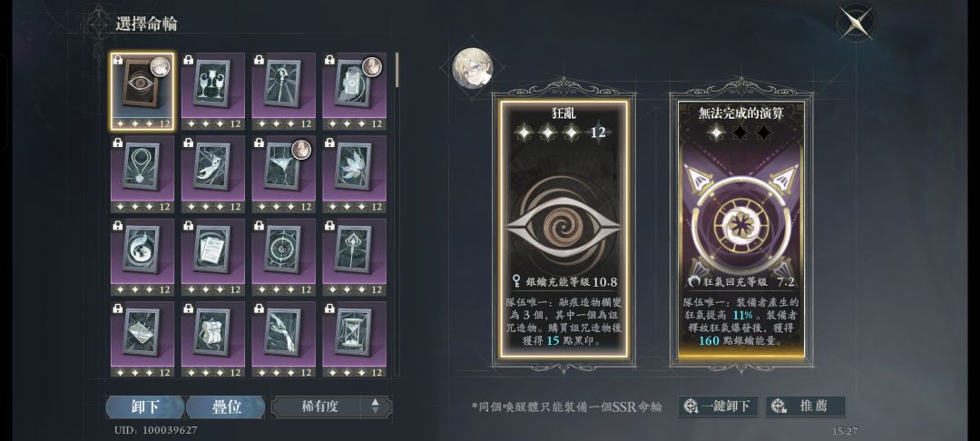Select the two goblets wheel card
The width and height of the screenshot is (980, 441).
point(212,92)
